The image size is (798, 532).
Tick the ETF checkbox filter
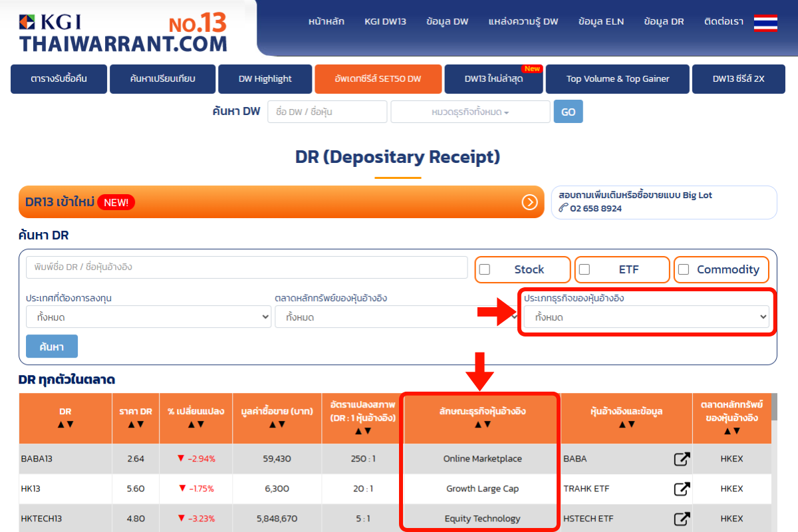point(585,269)
